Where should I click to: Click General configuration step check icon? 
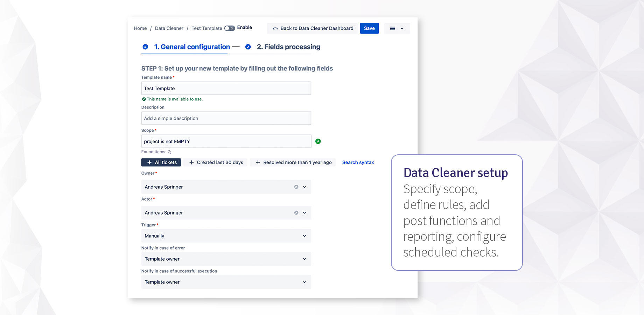coord(145,47)
